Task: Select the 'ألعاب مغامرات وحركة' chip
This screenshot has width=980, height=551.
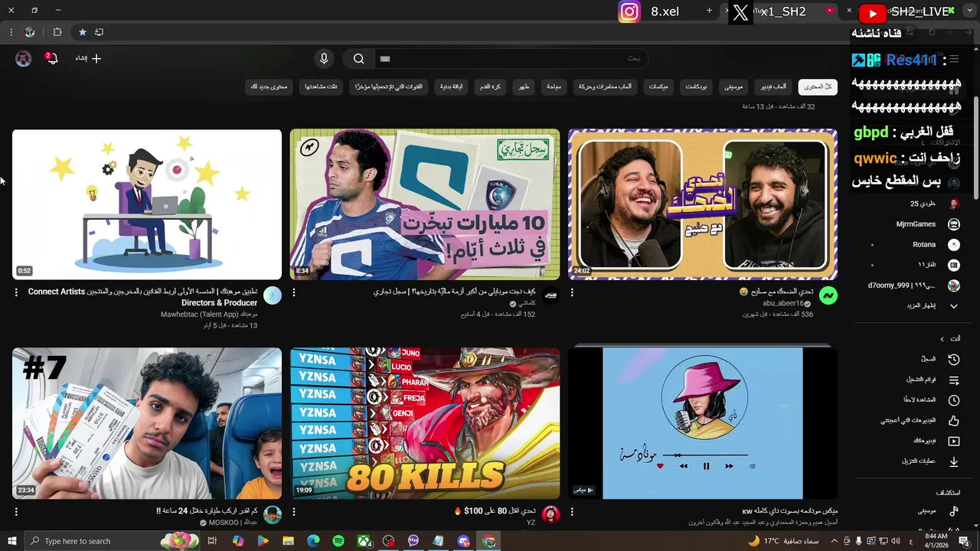Action: (x=606, y=87)
